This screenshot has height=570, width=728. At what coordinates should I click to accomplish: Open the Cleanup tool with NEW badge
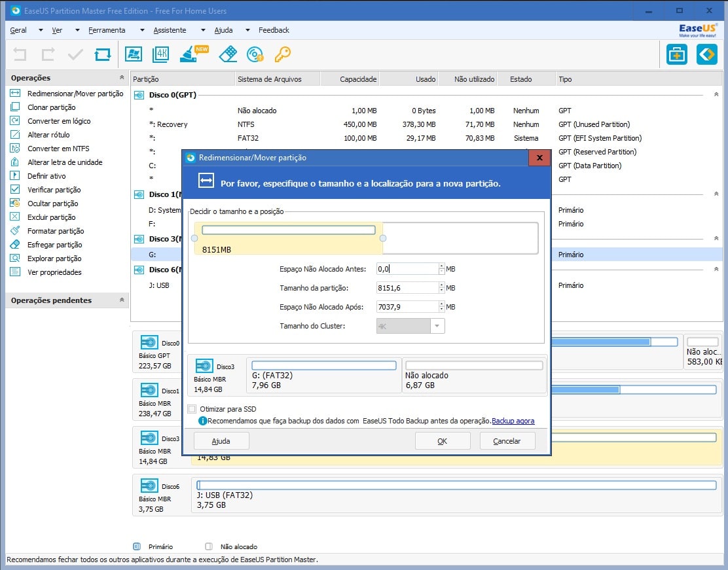194,54
